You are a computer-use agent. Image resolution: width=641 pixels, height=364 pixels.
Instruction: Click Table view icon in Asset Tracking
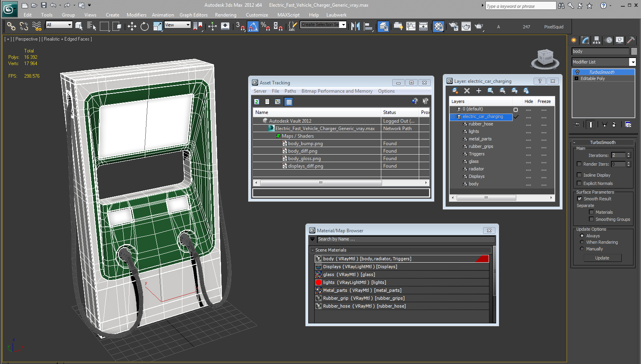pyautogui.click(x=289, y=102)
